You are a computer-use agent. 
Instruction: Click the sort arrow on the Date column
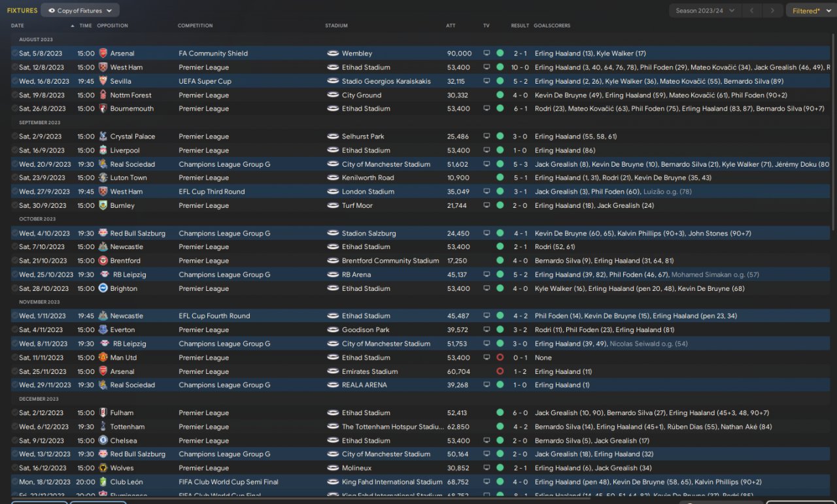[72, 25]
